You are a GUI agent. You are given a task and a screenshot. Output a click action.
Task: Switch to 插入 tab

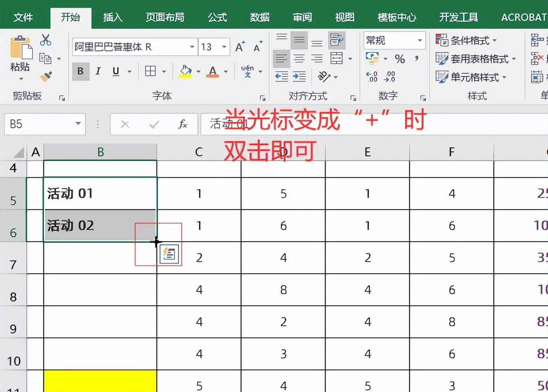click(113, 17)
